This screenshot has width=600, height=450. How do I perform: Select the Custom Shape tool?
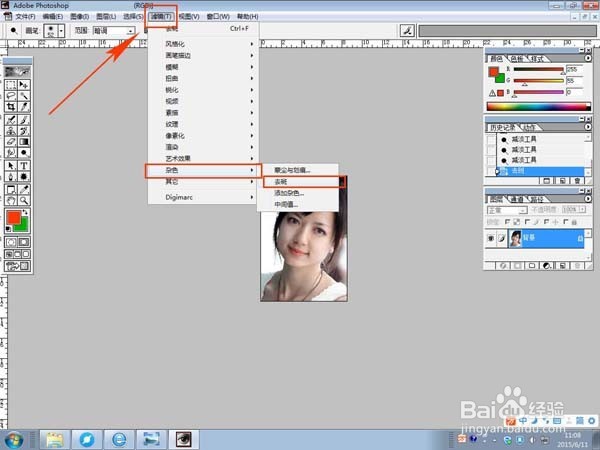(24, 177)
